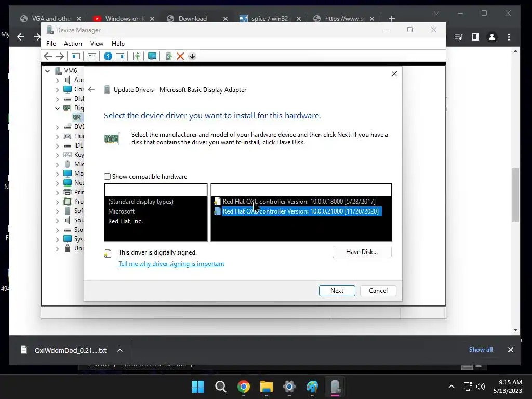This screenshot has height=399, width=532.
Task: Open Start menu on taskbar
Action: [197, 387]
